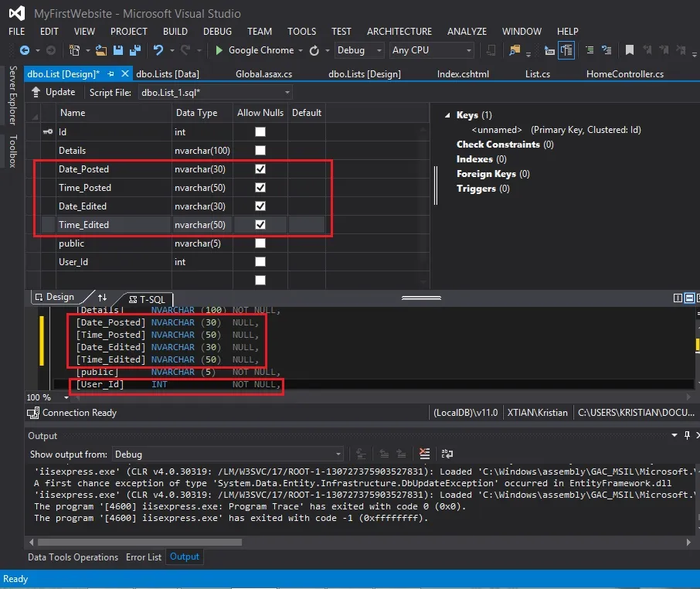Click the nvarchar(100) data type cell
This screenshot has height=589, width=700.
pos(202,151)
